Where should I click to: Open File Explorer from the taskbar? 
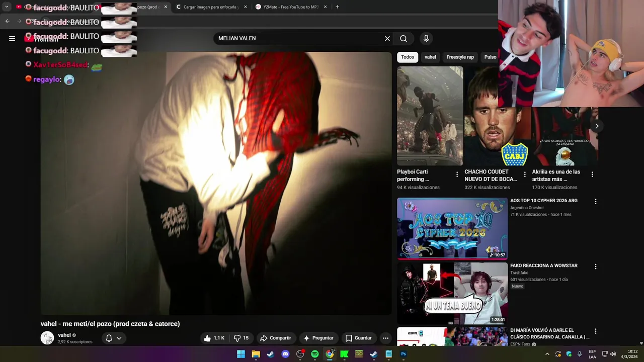pos(256,354)
